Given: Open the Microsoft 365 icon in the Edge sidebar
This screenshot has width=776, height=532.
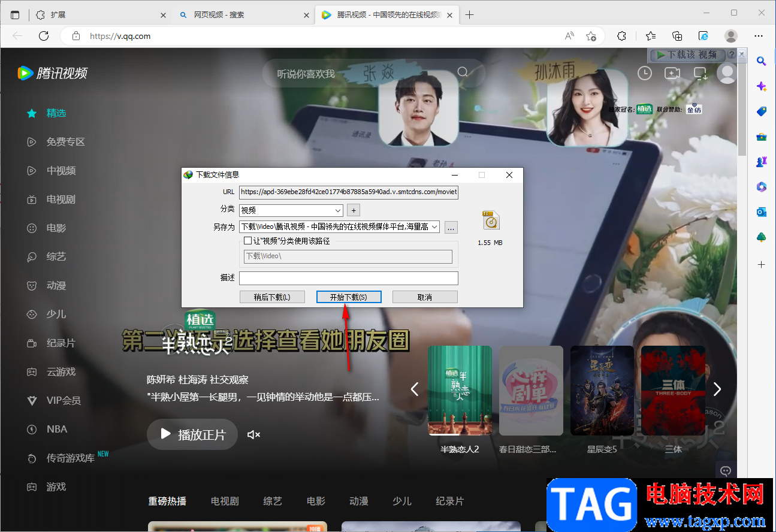Looking at the screenshot, I should tap(762, 187).
